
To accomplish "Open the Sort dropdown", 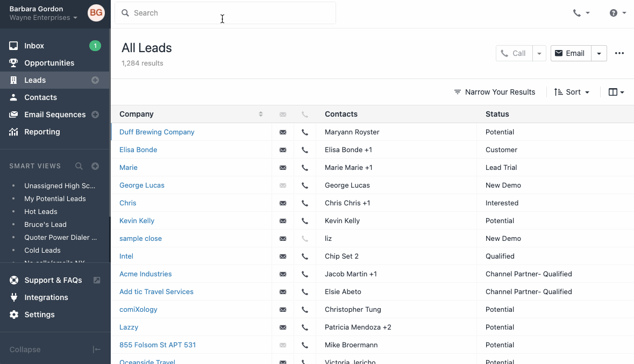I will 572,92.
